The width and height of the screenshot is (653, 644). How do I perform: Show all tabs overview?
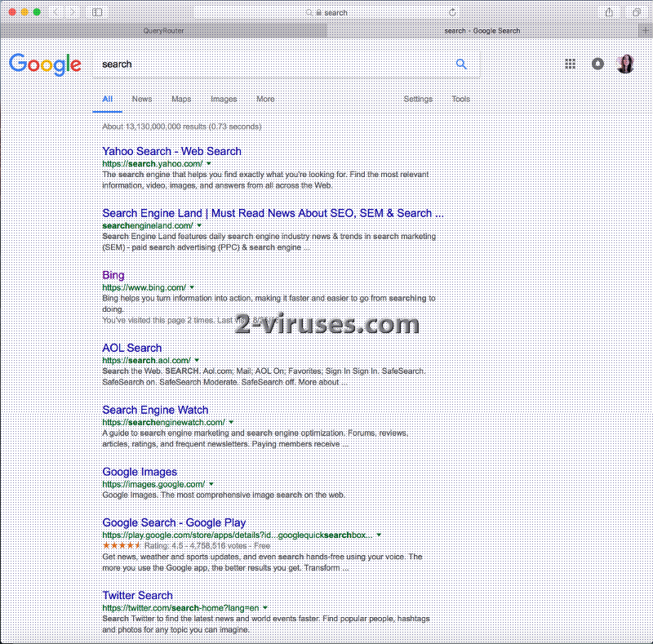click(636, 12)
